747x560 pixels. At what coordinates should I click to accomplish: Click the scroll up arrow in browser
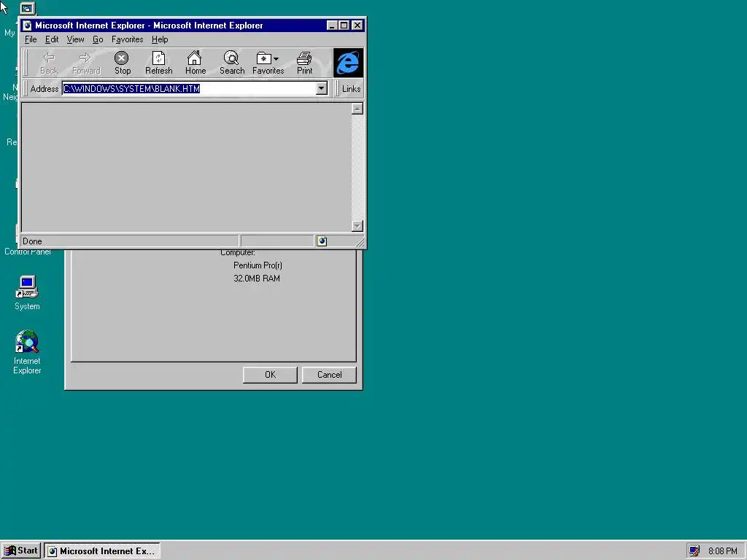357,109
